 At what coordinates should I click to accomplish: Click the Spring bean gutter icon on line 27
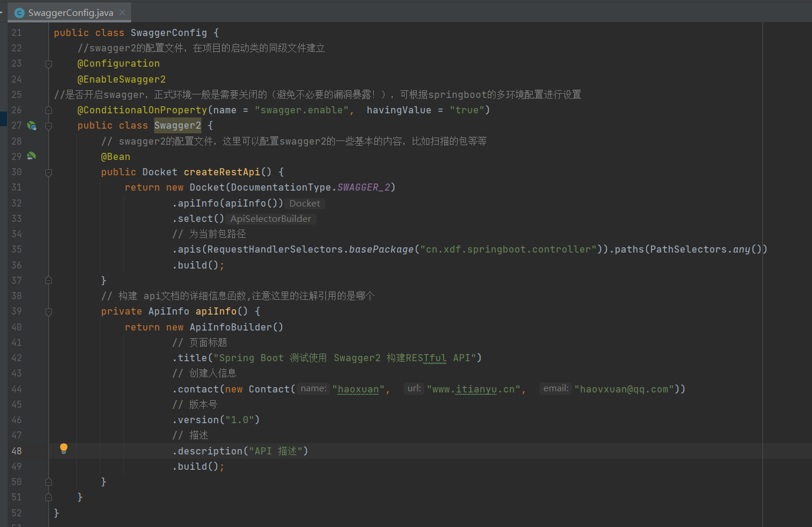tap(32, 126)
